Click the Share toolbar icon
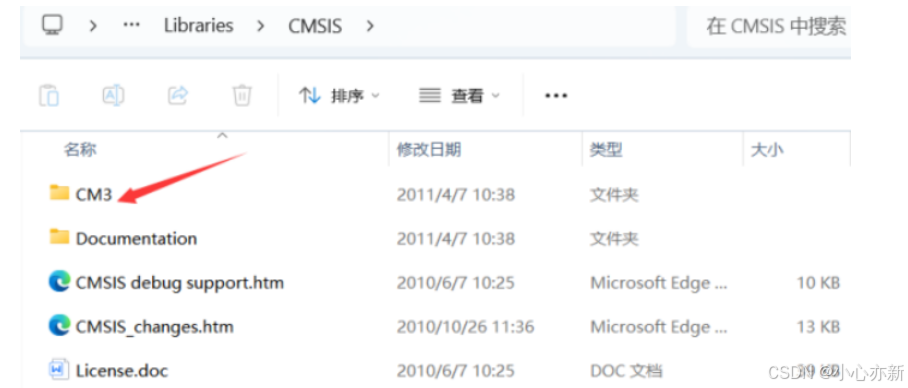Viewport: 908px width, 388px height. tap(178, 95)
